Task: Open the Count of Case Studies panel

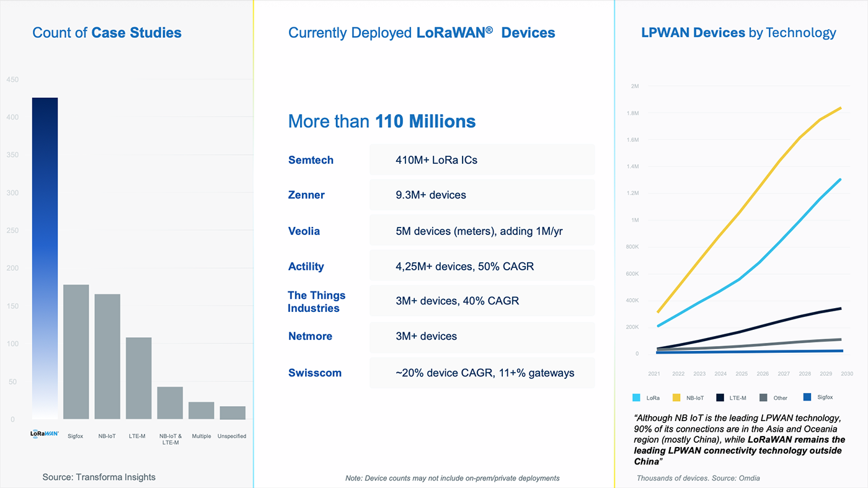Action: pyautogui.click(x=107, y=32)
